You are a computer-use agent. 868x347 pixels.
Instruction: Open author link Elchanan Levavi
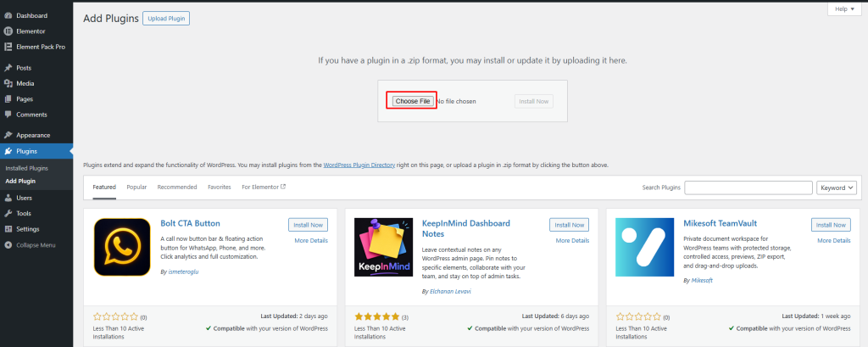coord(450,291)
